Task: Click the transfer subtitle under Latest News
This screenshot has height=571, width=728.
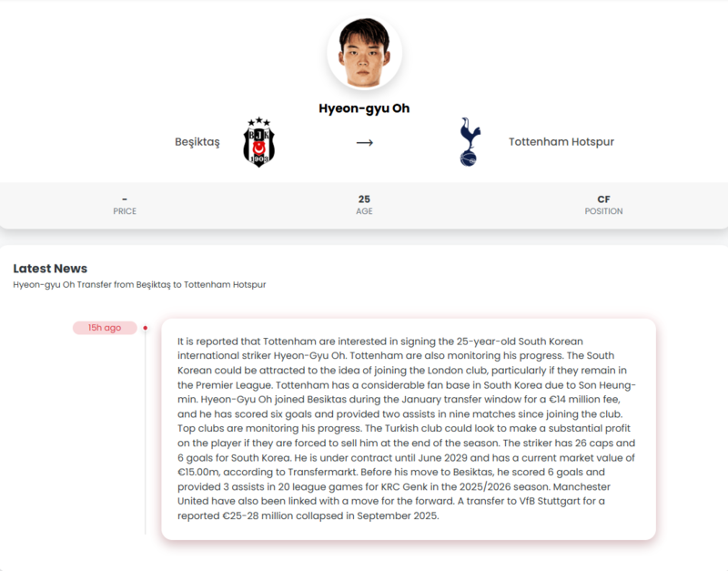Action: click(140, 284)
